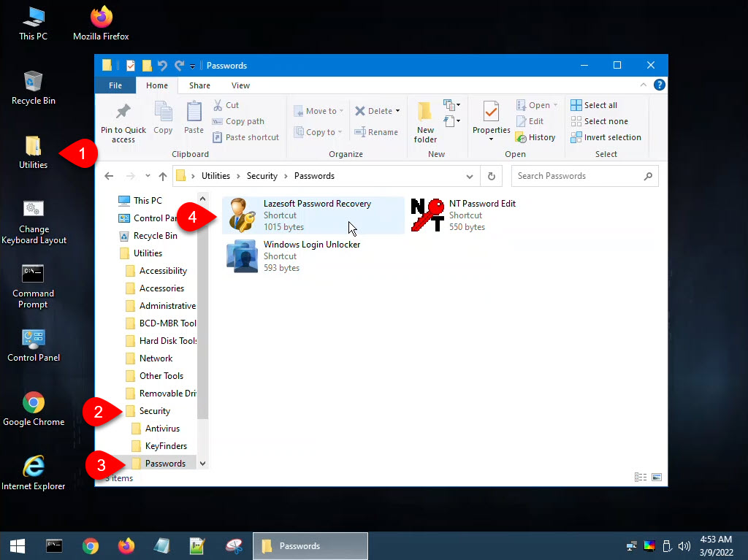Click Paste shortcut in ribbon
Screen dimensions: 748x560
pyautogui.click(x=245, y=137)
